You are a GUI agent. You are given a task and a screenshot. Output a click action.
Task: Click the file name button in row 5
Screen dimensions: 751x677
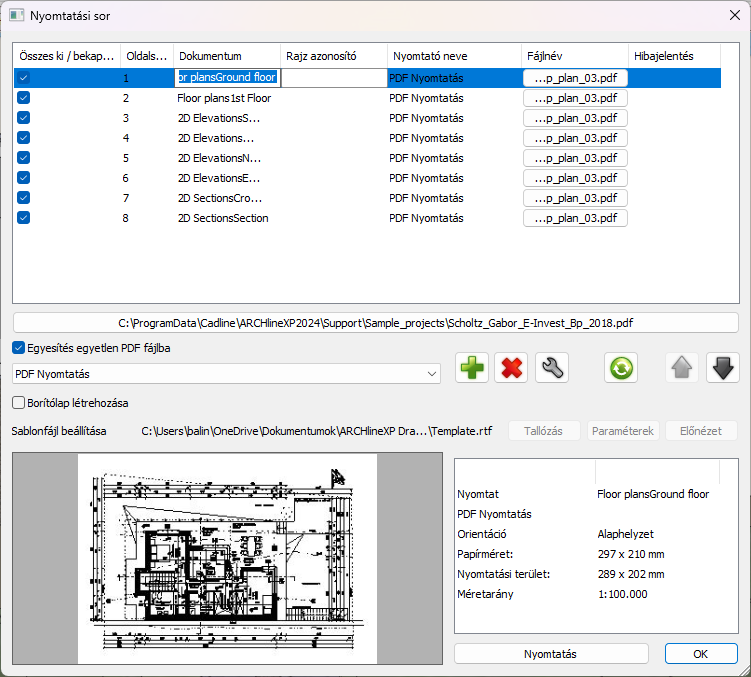click(x=575, y=158)
